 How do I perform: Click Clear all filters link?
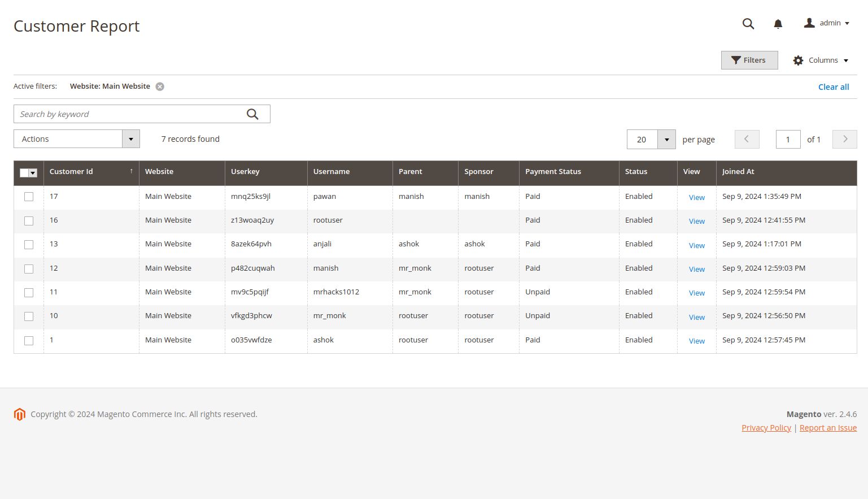[x=833, y=87]
